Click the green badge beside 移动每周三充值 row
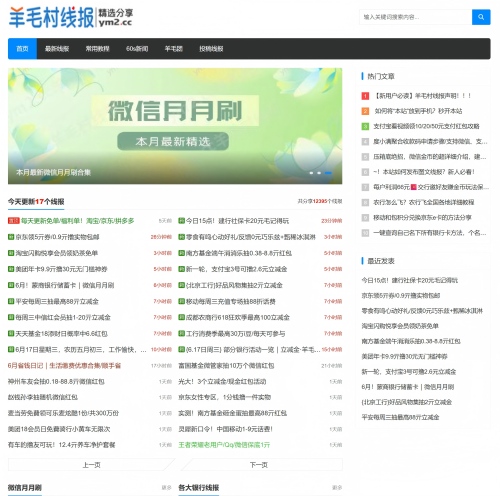The height and width of the screenshot is (496, 500). (x=181, y=301)
